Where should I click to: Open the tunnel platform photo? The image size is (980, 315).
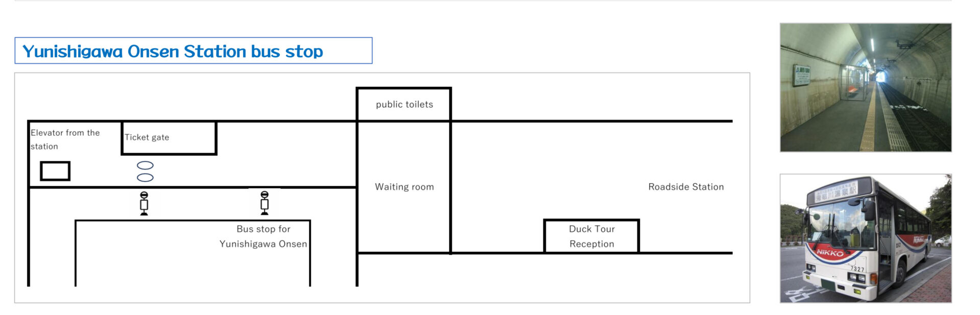[865, 87]
